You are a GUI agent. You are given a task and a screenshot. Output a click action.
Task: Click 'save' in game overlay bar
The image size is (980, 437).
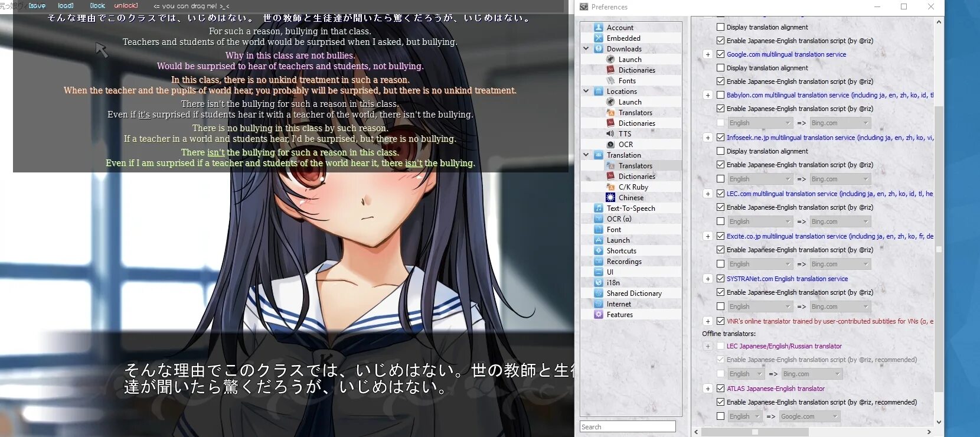[x=37, y=5]
